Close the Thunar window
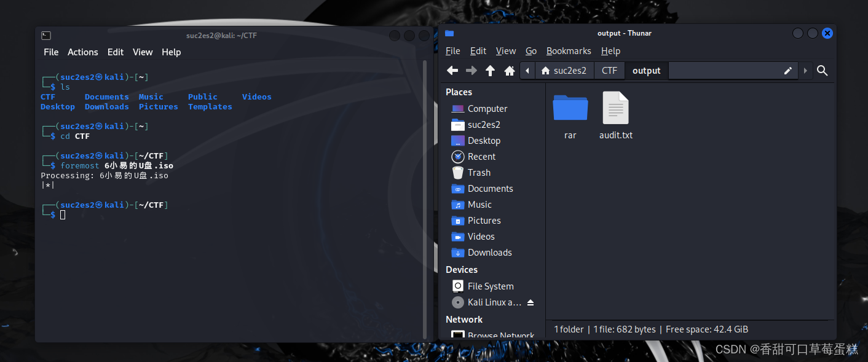Viewport: 868px width, 362px height. (x=827, y=33)
